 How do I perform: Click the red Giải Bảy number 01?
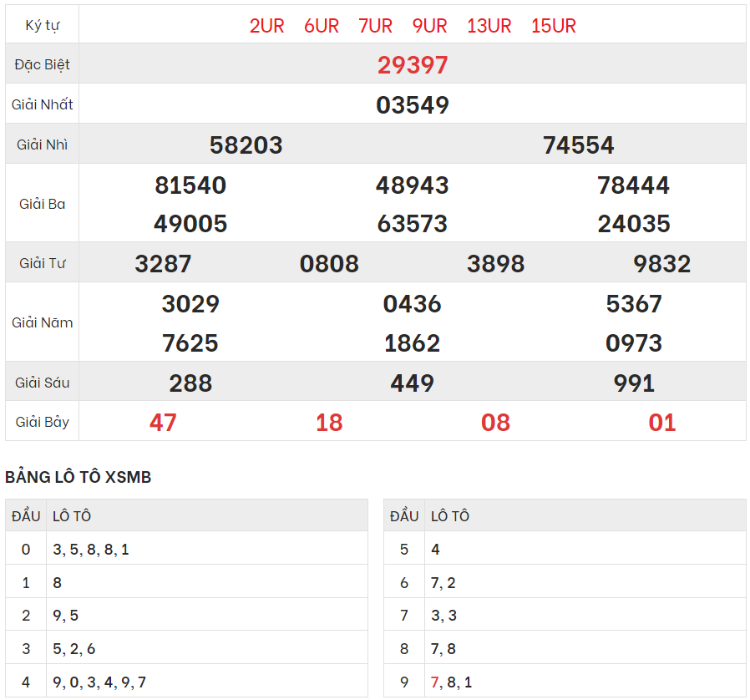click(661, 423)
